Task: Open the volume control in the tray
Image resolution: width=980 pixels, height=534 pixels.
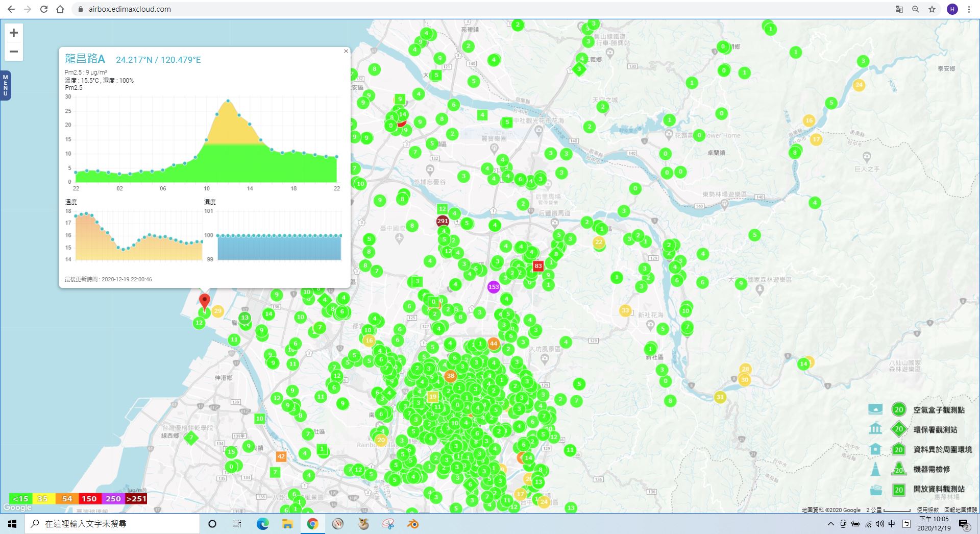Action: coord(880,524)
